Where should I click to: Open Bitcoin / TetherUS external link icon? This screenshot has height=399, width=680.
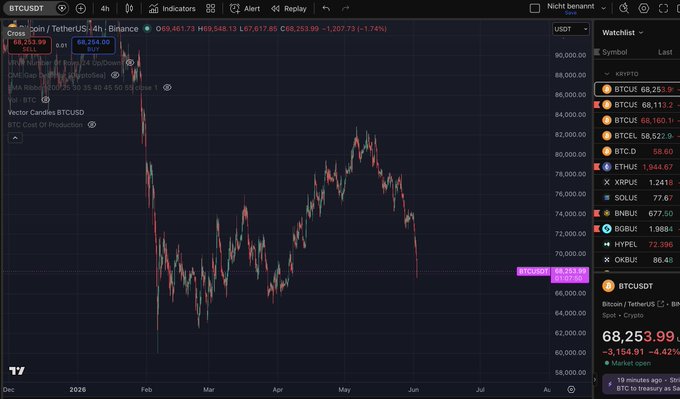(660, 304)
